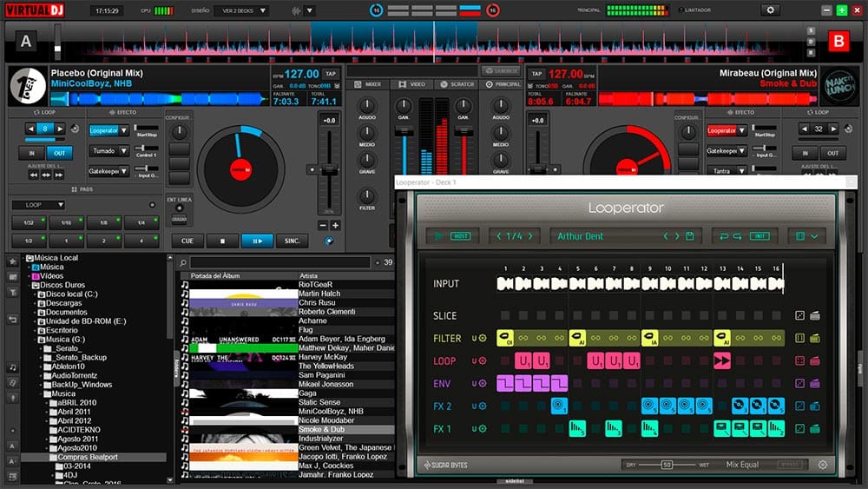
Task: Open FILTER row gear settings
Action: point(483,339)
